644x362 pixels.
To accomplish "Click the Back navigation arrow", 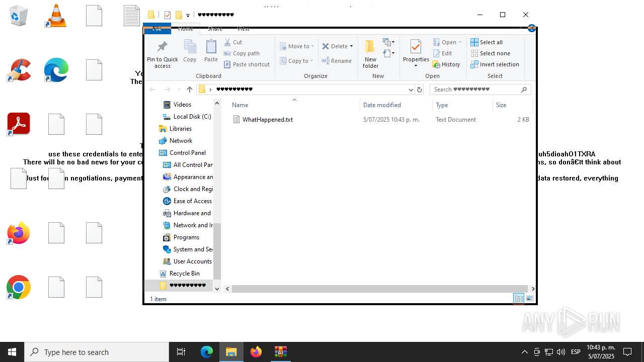I will click(x=152, y=89).
